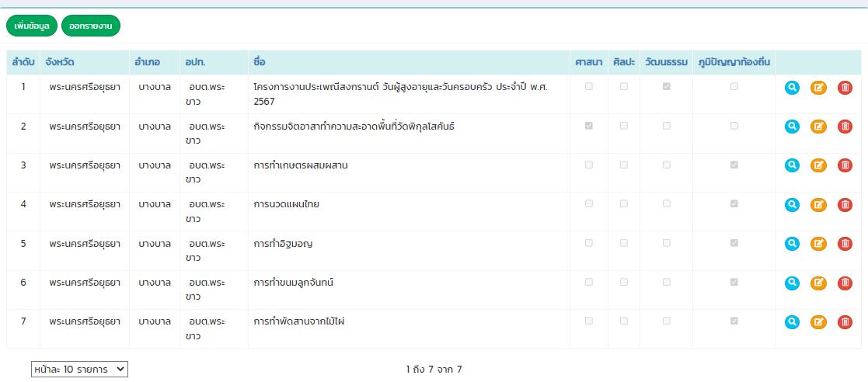
Task: Toggle ศาสนา checkbox in row 2
Action: (x=588, y=125)
